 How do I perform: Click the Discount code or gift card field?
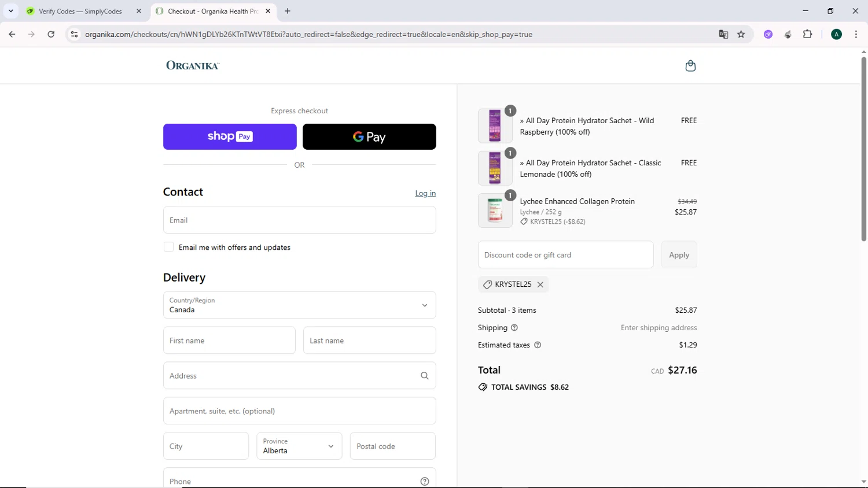[566, 255]
